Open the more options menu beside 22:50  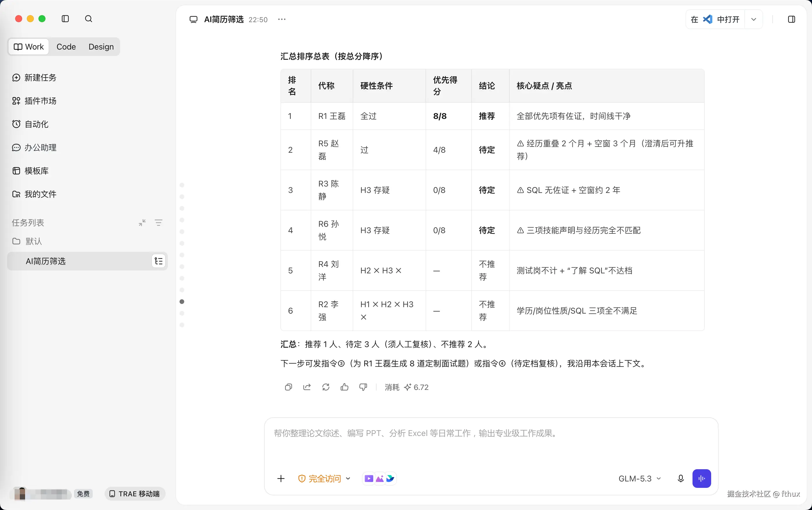[x=282, y=20]
